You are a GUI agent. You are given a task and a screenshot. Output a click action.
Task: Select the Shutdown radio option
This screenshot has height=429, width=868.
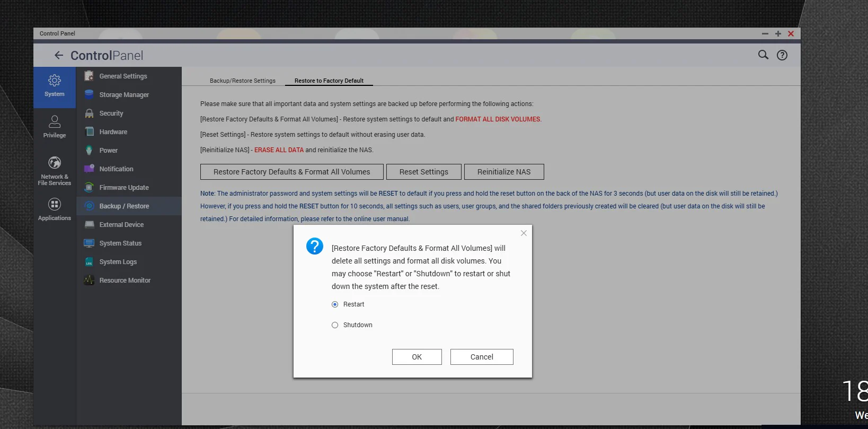tap(335, 325)
